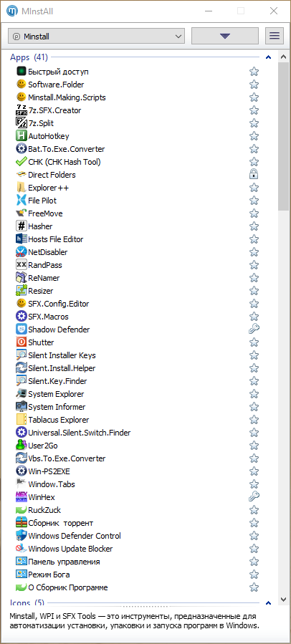This screenshot has width=291, height=644.
Task: Click the purple triangle dropdown button
Action: click(225, 36)
